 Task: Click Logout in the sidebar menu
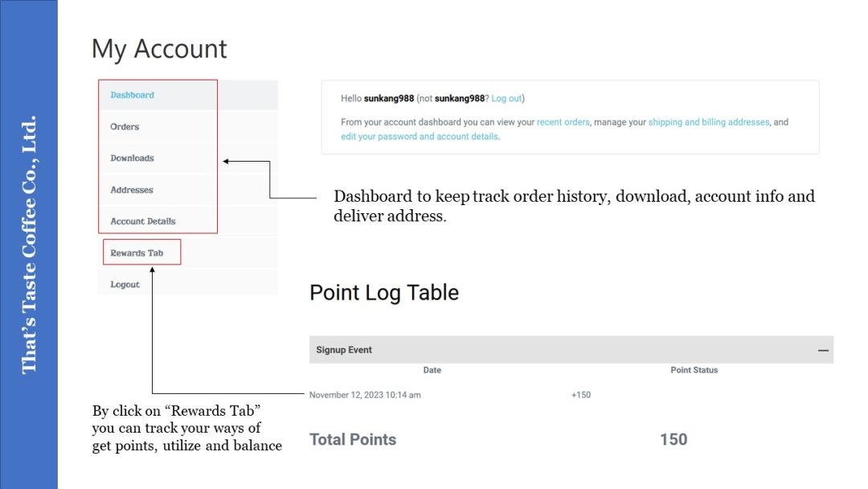tap(125, 284)
